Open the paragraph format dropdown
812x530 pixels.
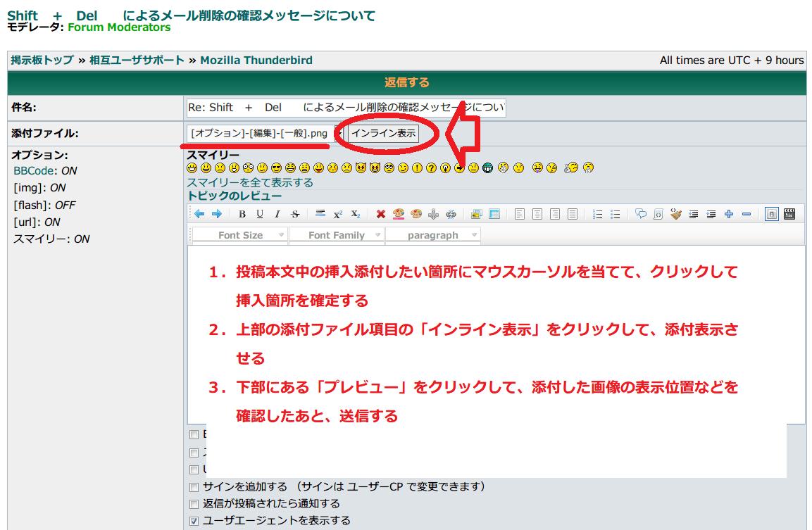[433, 235]
